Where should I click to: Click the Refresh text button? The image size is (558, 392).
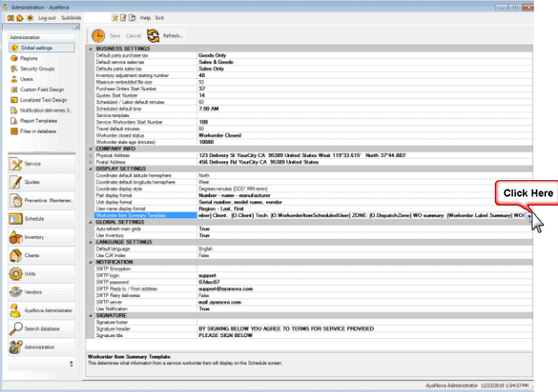pyautogui.click(x=173, y=35)
